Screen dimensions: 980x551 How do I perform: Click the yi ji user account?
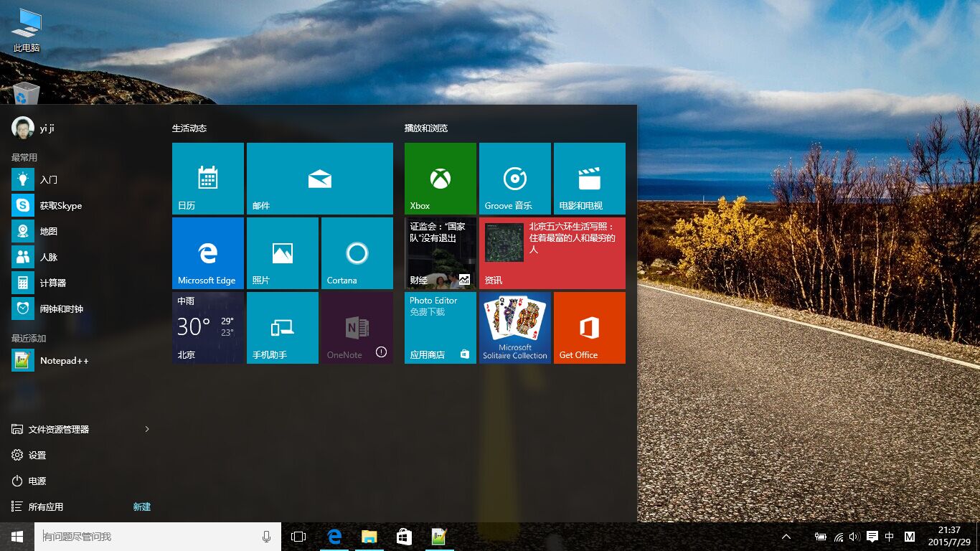point(34,128)
